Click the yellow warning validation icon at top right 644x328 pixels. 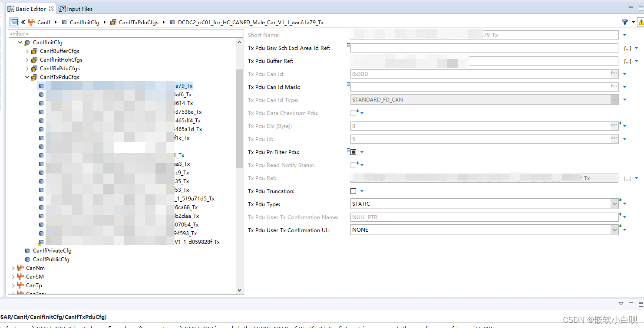641,22
